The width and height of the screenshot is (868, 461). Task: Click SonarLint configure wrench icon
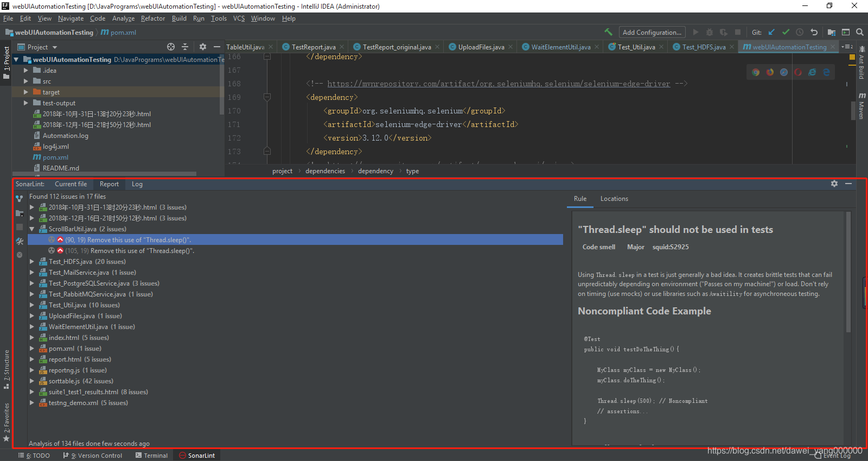tap(20, 241)
